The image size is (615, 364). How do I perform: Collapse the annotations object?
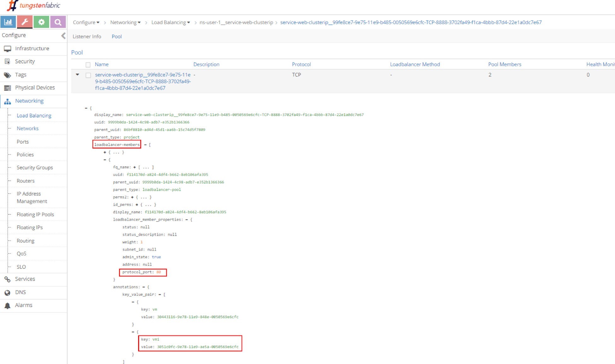coord(143,287)
